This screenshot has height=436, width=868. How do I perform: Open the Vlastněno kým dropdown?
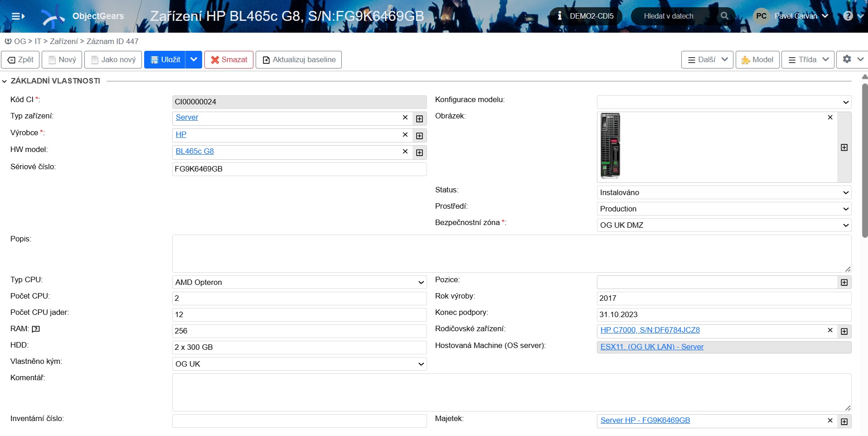[299, 364]
